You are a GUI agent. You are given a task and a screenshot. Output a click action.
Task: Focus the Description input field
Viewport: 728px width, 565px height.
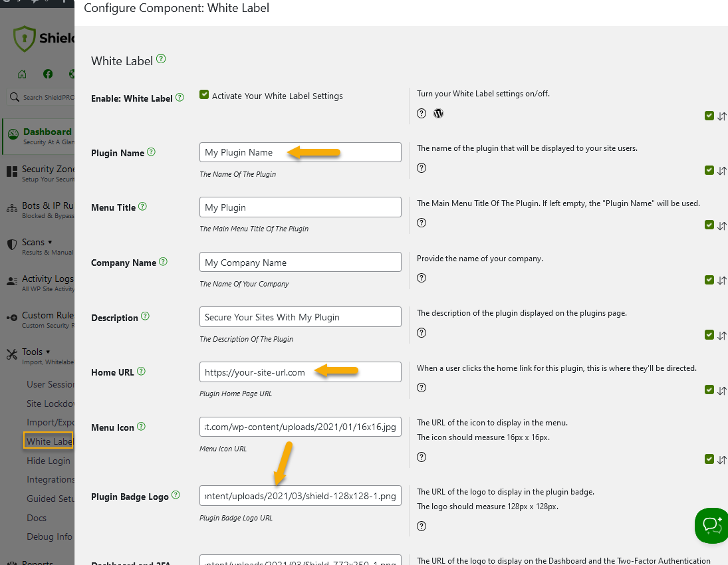pyautogui.click(x=300, y=316)
